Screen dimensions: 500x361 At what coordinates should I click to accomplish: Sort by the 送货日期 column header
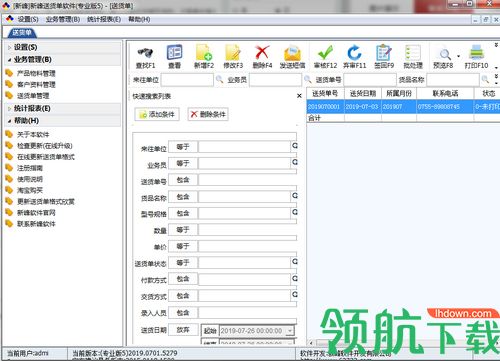[x=363, y=94]
